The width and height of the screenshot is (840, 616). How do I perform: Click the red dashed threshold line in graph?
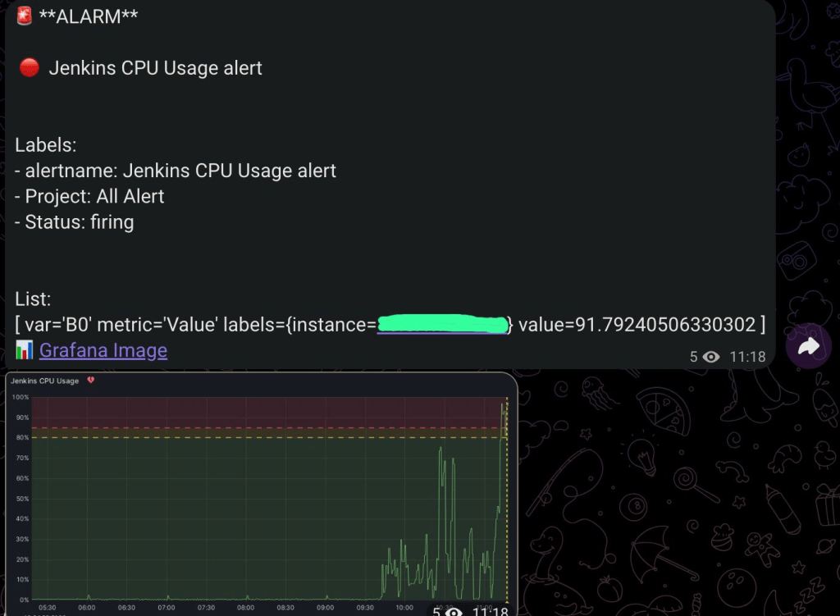click(246, 427)
